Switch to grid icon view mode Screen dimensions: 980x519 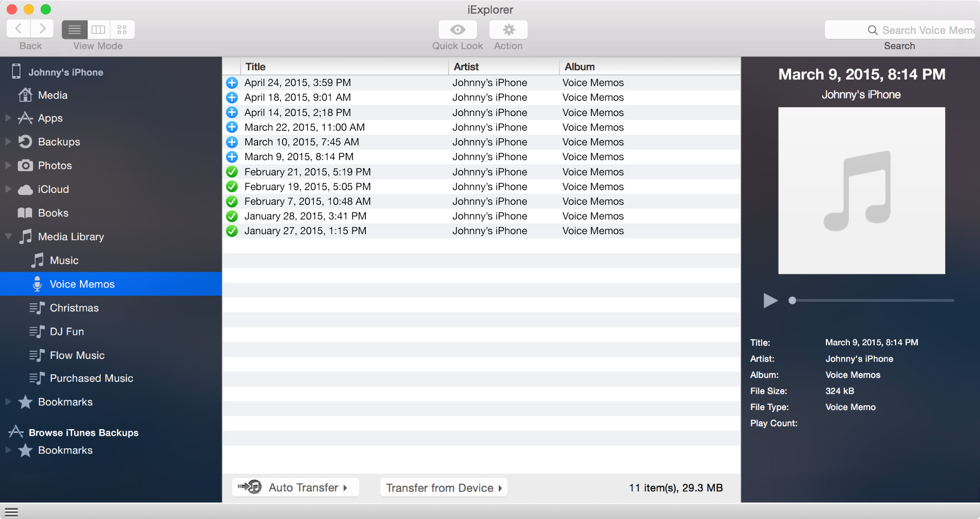coord(122,29)
